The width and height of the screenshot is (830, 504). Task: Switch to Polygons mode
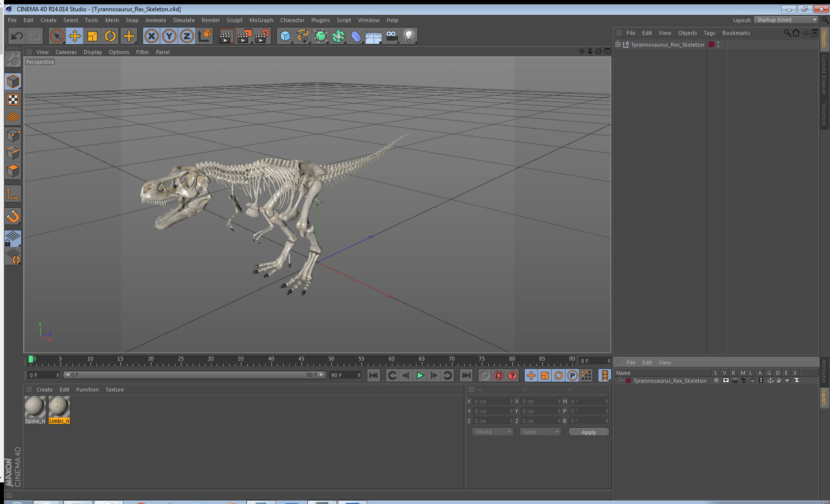coord(13,171)
